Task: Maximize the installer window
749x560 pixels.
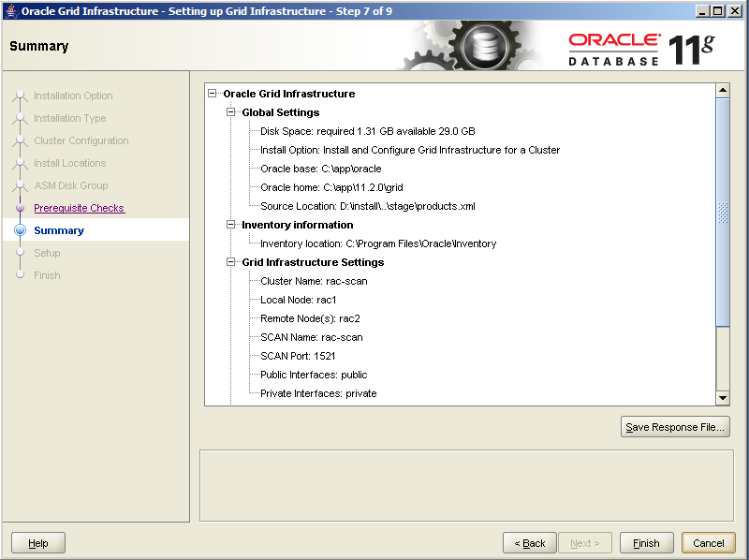Action: pyautogui.click(x=718, y=10)
